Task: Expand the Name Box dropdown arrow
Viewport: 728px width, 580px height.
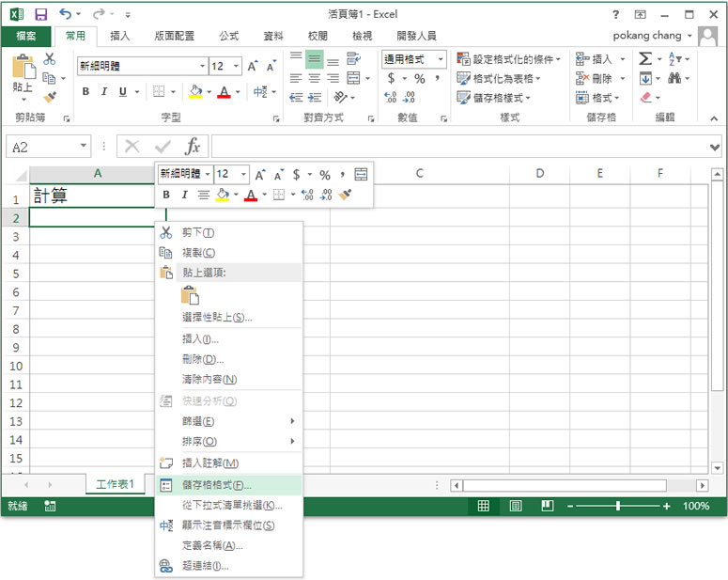Action: (83, 146)
